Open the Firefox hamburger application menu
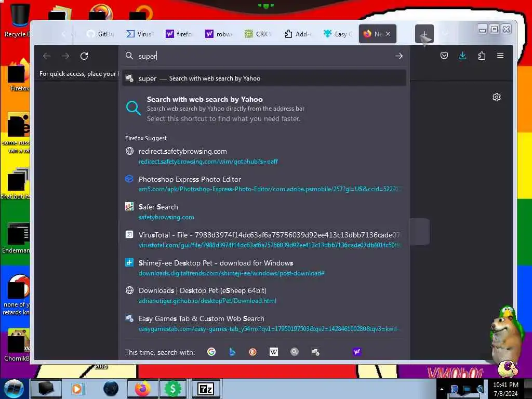The height and width of the screenshot is (399, 532). click(500, 56)
